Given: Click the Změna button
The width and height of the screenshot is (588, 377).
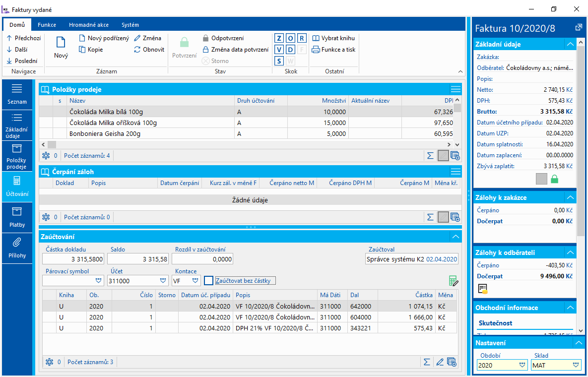Looking at the screenshot, I should pos(147,38).
